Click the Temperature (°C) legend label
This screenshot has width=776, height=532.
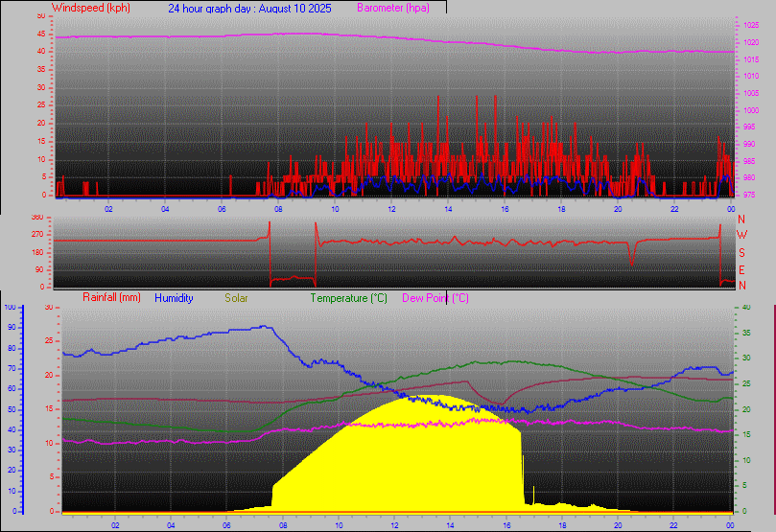348,298
